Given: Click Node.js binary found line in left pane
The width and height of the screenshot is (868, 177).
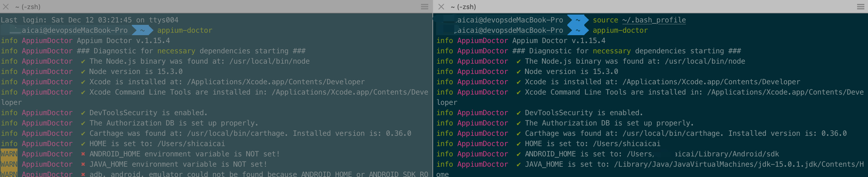Looking at the screenshot, I should click(200, 61).
